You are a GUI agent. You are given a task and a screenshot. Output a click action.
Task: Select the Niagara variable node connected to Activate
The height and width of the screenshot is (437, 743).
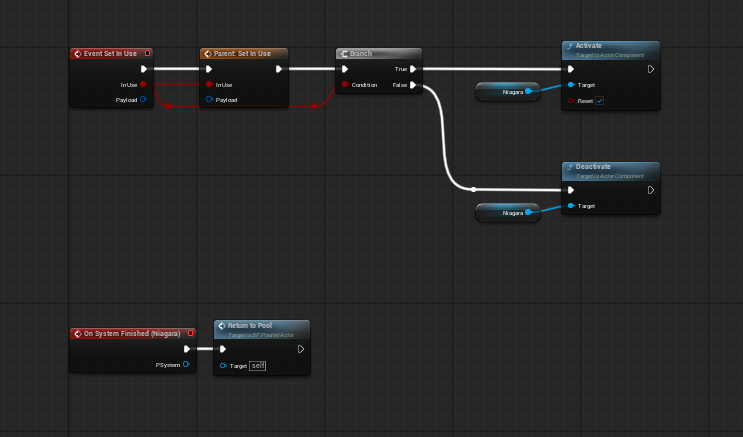click(507, 91)
